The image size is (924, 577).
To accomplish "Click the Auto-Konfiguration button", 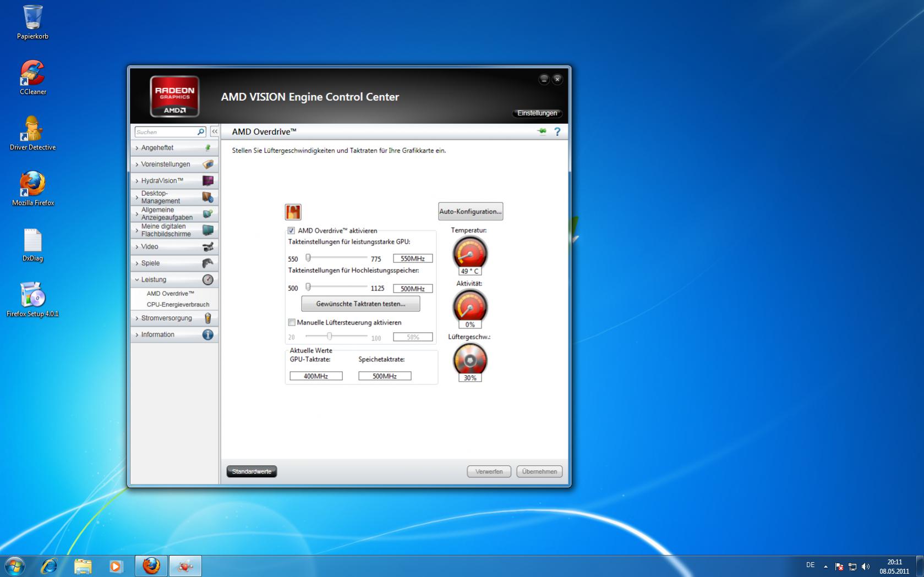I will (471, 212).
